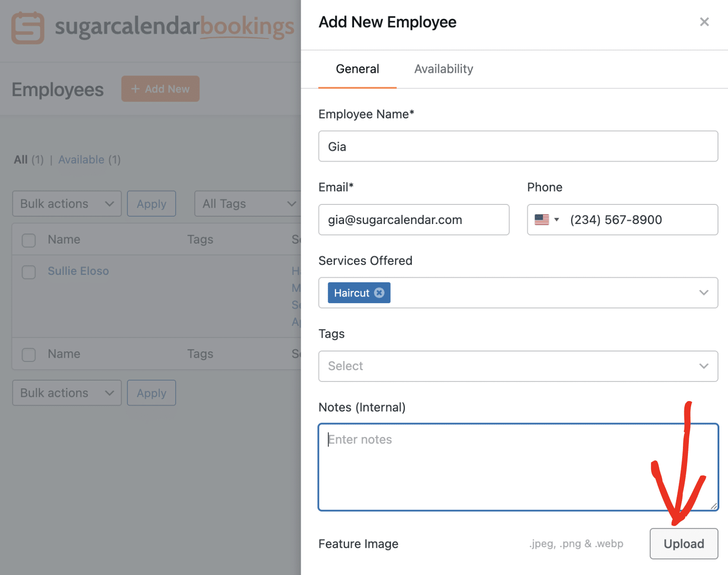Screen dimensions: 728x575
Task: Upload a feature image
Action: pyautogui.click(x=683, y=544)
